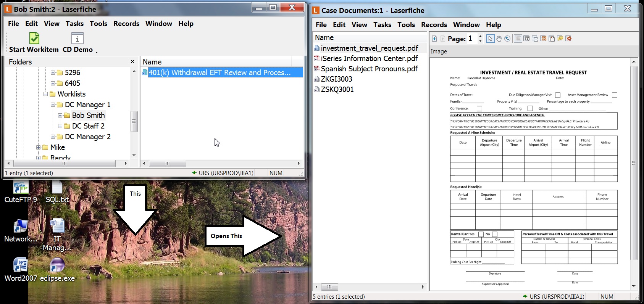Collapse the DC Manager 1 node
This screenshot has height=304, width=644.
tap(53, 105)
